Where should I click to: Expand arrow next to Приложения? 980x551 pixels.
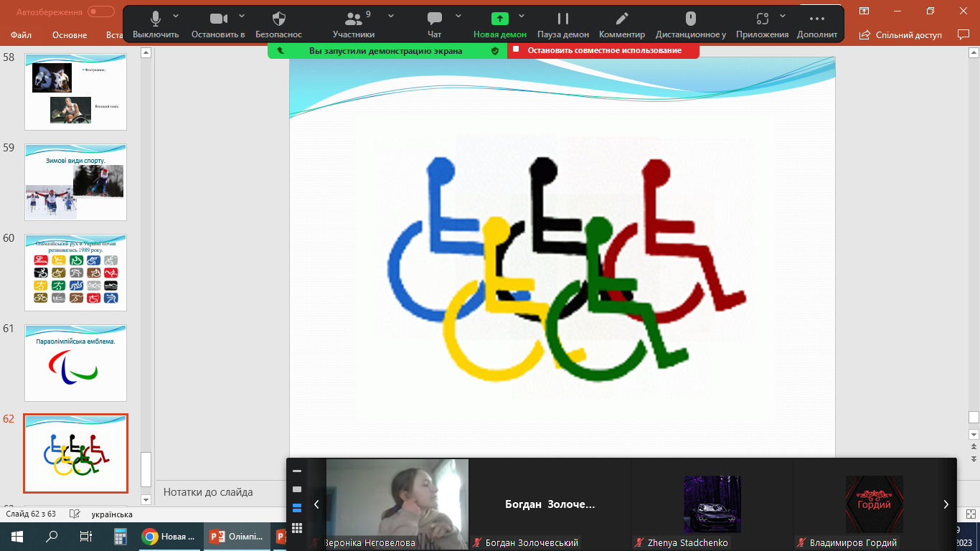(x=783, y=16)
